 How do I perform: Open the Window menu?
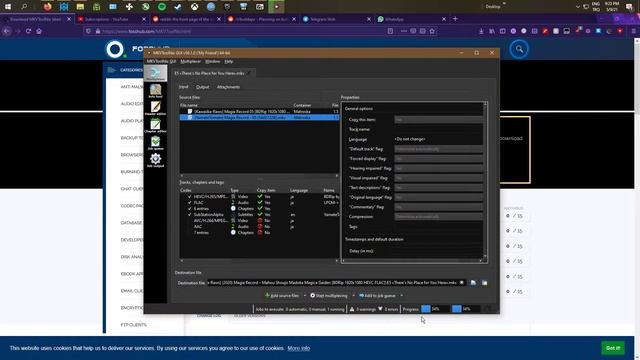pos(212,61)
